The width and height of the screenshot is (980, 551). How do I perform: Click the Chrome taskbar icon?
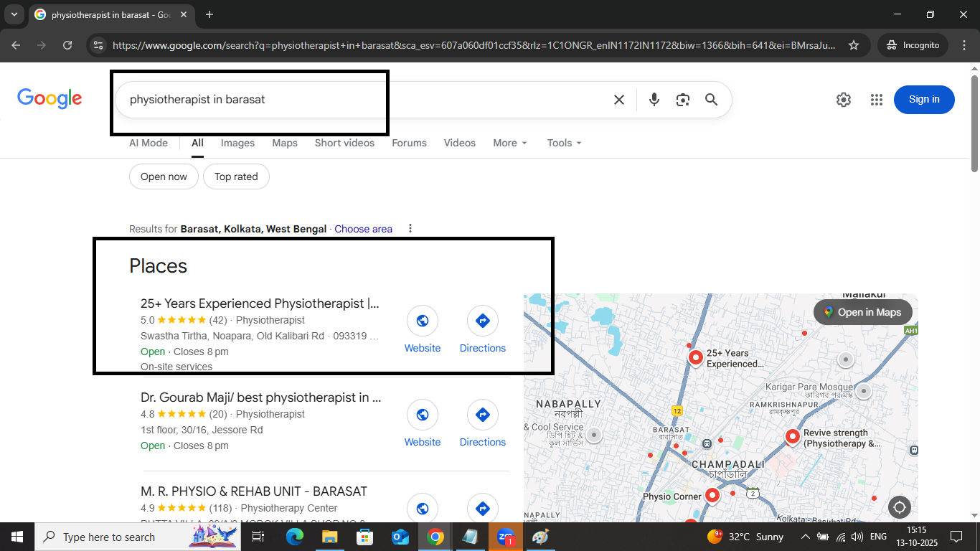[x=435, y=536]
